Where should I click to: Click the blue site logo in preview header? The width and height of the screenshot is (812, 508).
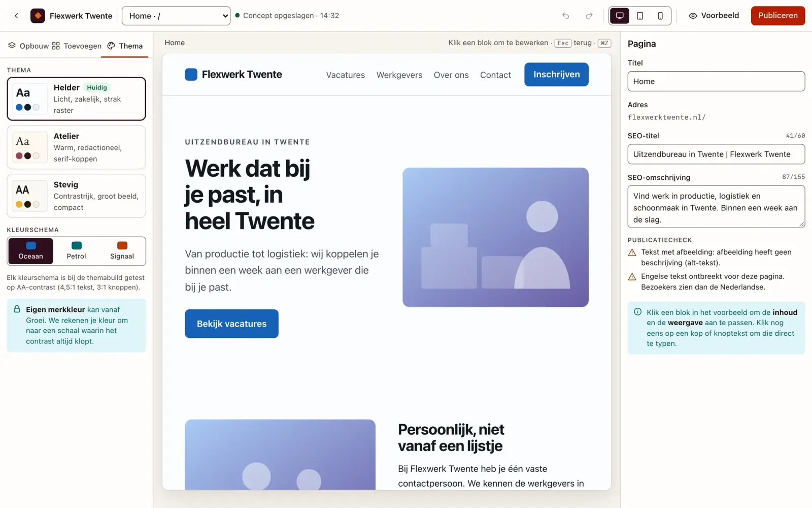pyautogui.click(x=191, y=75)
